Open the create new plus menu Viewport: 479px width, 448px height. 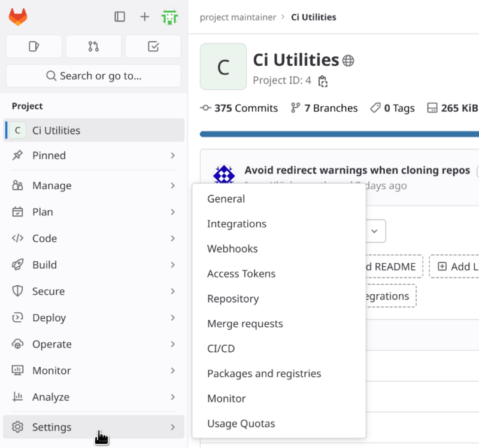click(144, 17)
